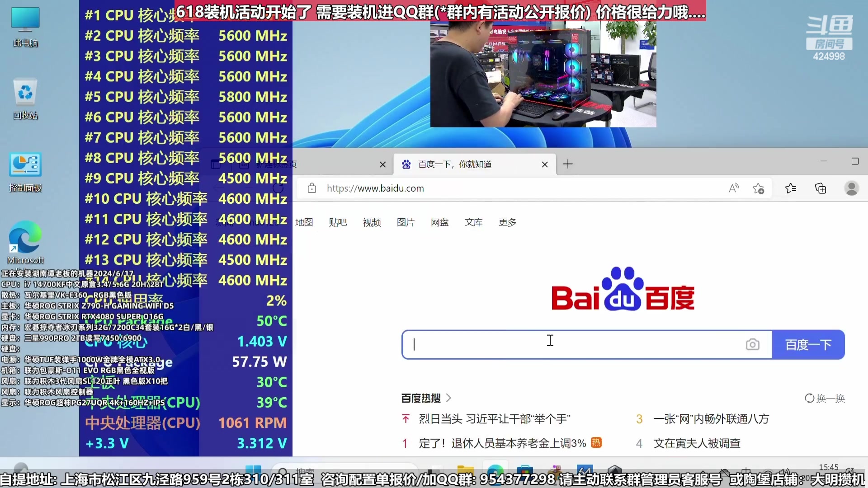The image size is (868, 488).
Task: Click rank number 3 beside hot-search item
Action: 639,419
